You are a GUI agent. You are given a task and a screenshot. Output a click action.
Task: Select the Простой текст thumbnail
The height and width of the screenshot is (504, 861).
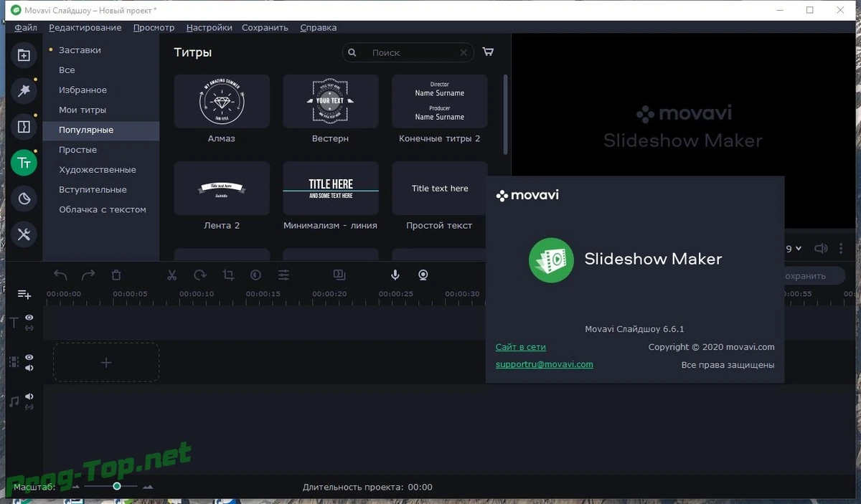coord(440,188)
